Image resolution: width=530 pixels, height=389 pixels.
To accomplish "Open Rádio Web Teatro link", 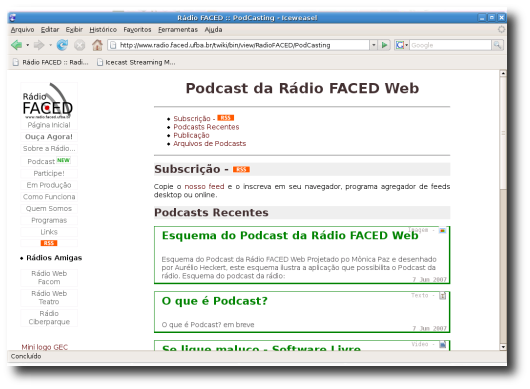I will [x=49, y=297].
